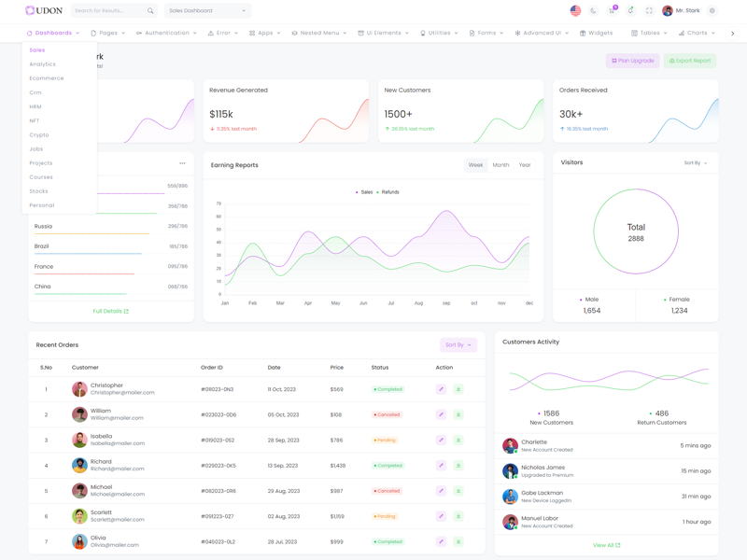This screenshot has width=747, height=560.
Task: Switch Earning Reports to Month view
Action: coord(500,165)
